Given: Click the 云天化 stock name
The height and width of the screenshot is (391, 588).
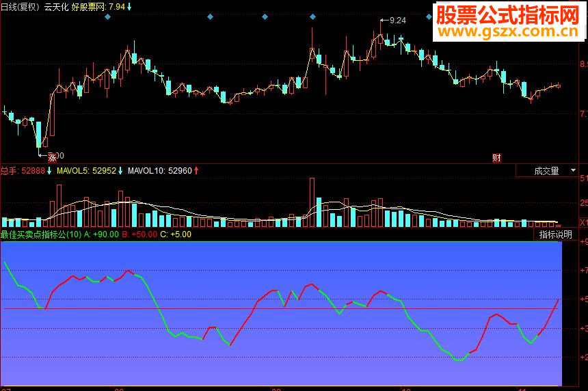Looking at the screenshot, I should (x=56, y=7).
